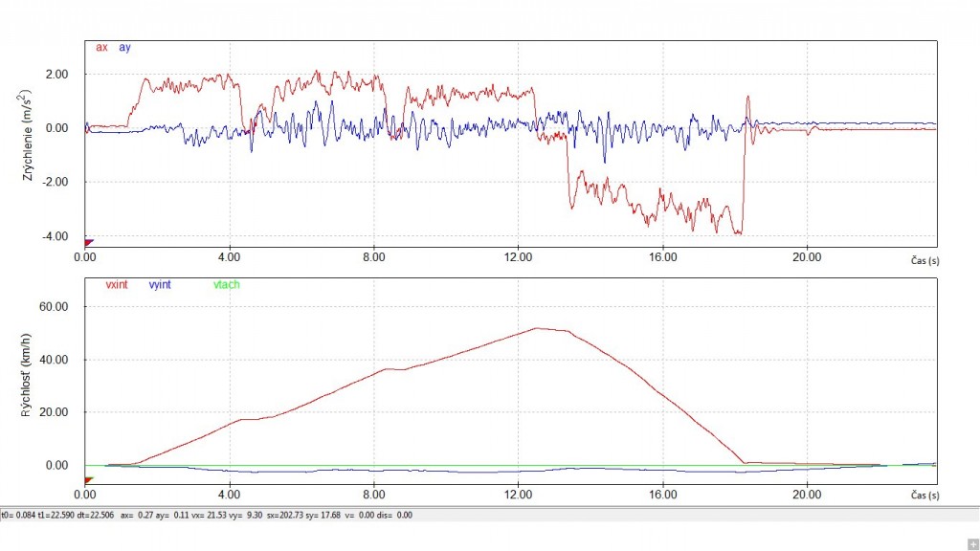Click the 't0= 0.084' status bar value
The image size is (980, 551).
(x=18, y=516)
